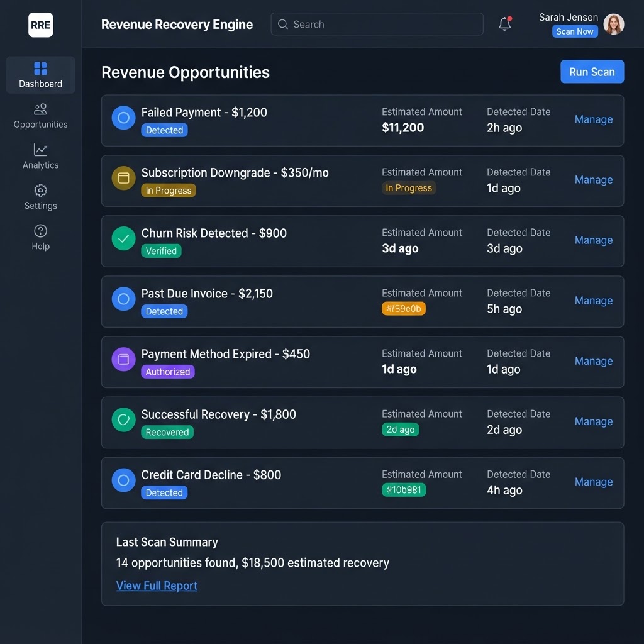Select the 'Subscription Downgrade - $350/mo' title
Viewport: 644px width, 644px height.
235,173
